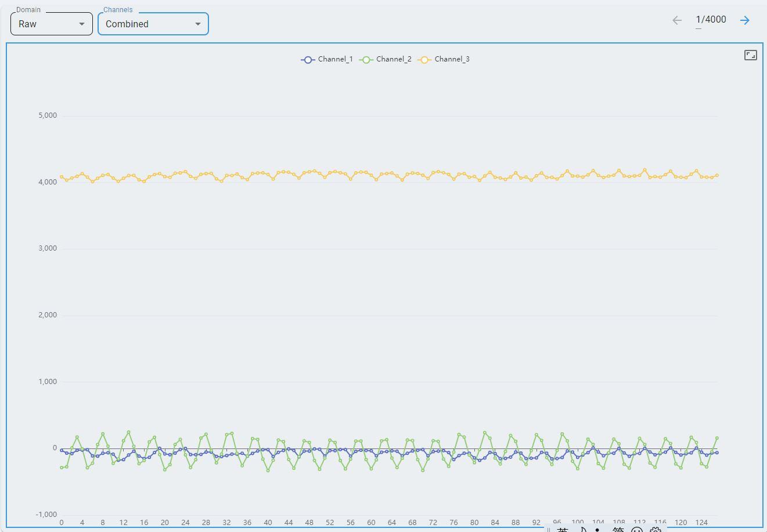
Task: Switch IME English/Chinese language mode
Action: 562,530
